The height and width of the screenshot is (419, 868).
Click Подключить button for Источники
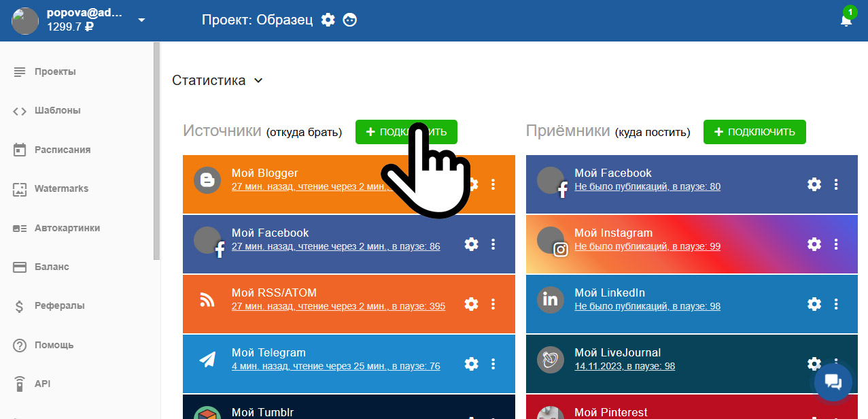[406, 132]
